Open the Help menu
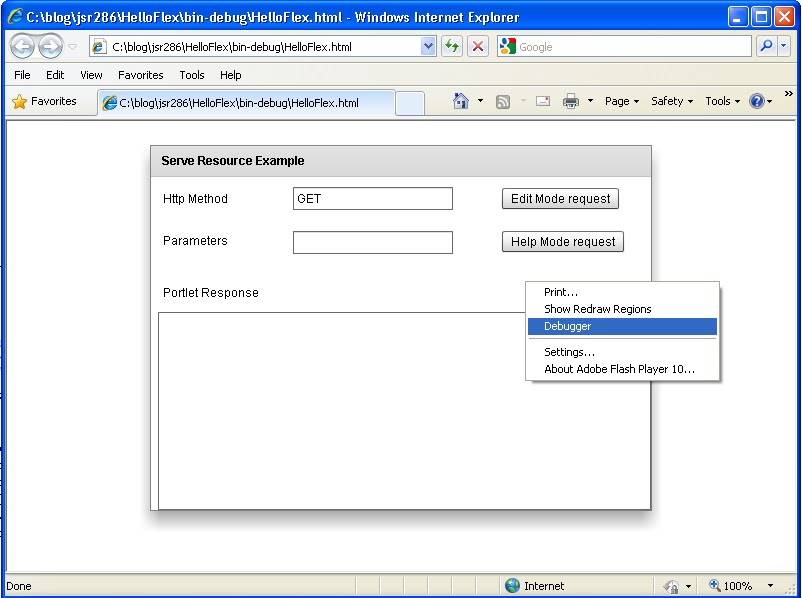802x598 pixels. (231, 75)
